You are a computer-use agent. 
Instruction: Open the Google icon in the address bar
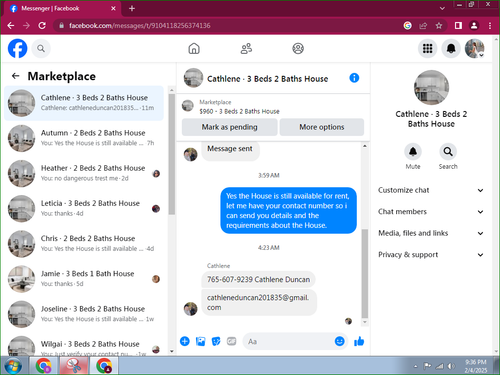pos(407,26)
